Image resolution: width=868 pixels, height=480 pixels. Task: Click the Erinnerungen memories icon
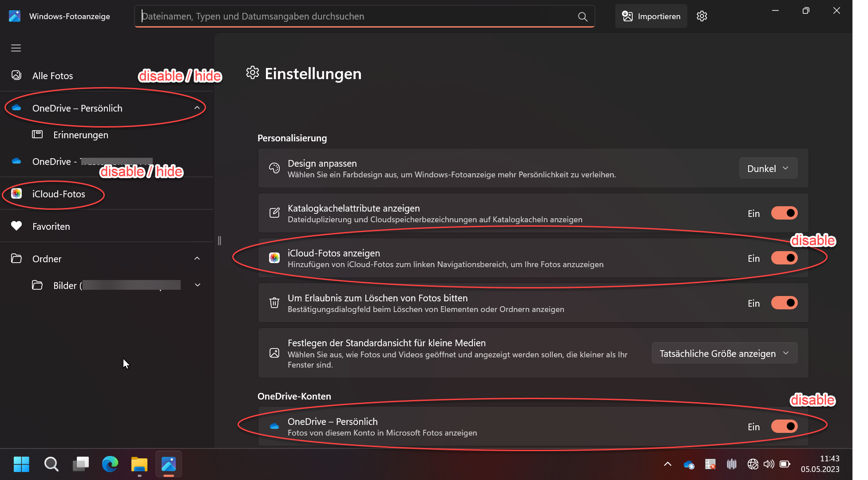[37, 134]
